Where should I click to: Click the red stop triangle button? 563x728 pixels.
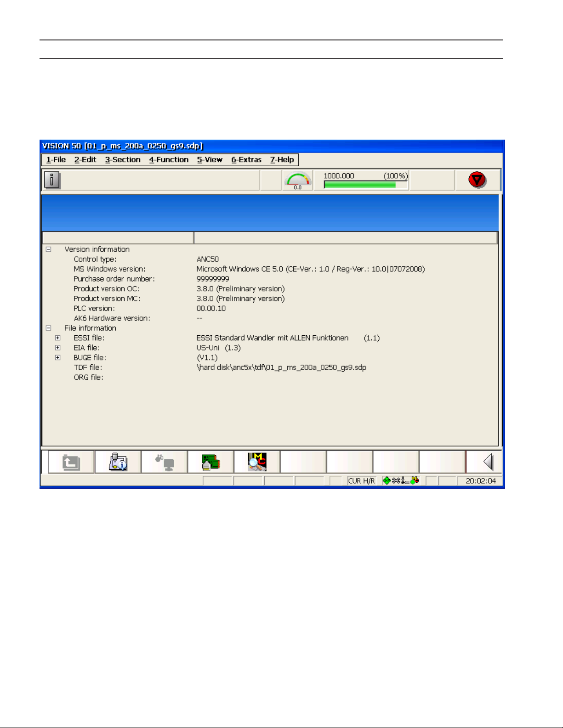click(x=477, y=180)
